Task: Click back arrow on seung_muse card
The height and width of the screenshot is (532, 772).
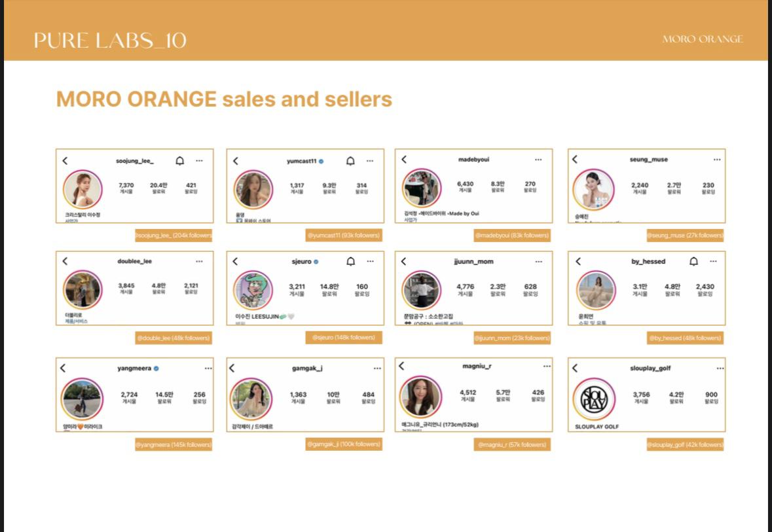Action: (575, 159)
